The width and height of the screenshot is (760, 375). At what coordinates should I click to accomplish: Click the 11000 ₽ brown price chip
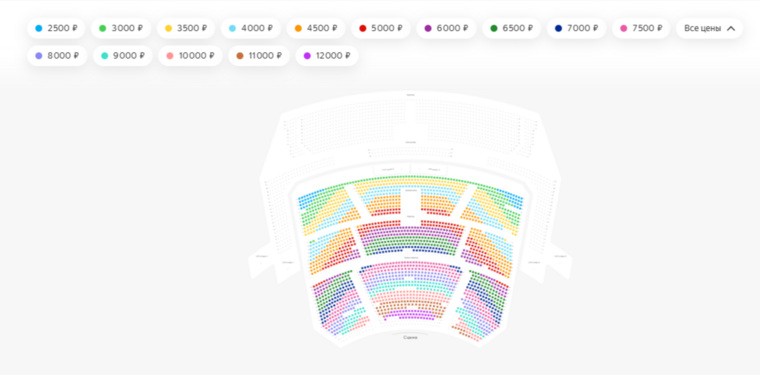coord(259,56)
